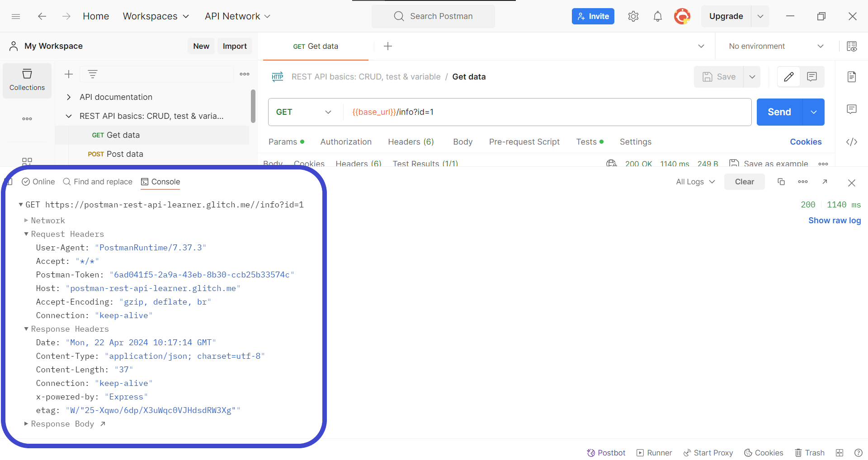This screenshot has height=460, width=868.
Task: Toggle two-pane layout icon in status bar
Action: point(840,453)
